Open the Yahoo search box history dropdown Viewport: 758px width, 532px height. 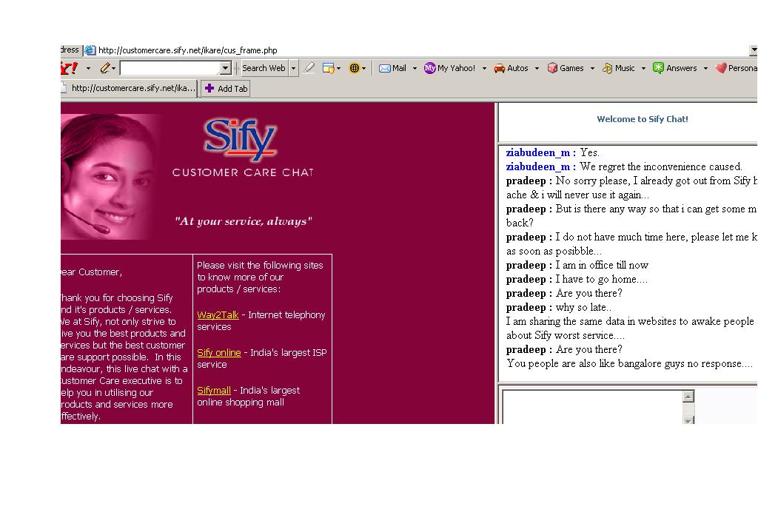[226, 68]
